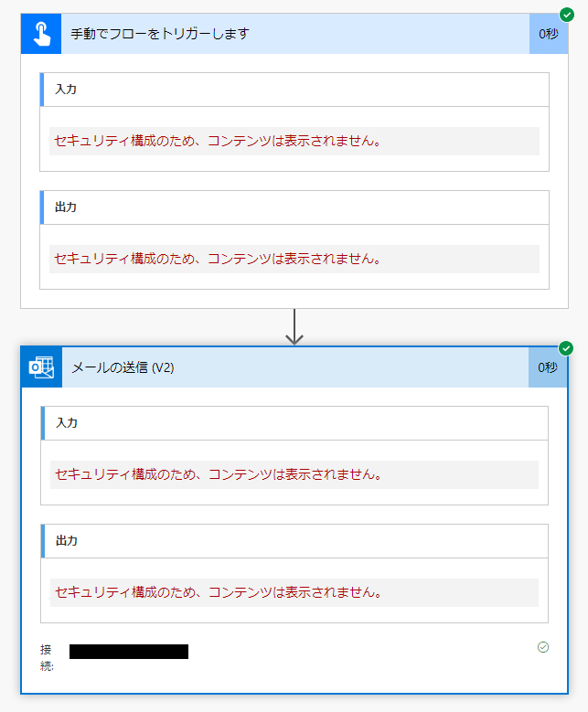Viewport: 588px width, 712px height.
Task: Click green success checkmark on trigger card
Action: (566, 15)
